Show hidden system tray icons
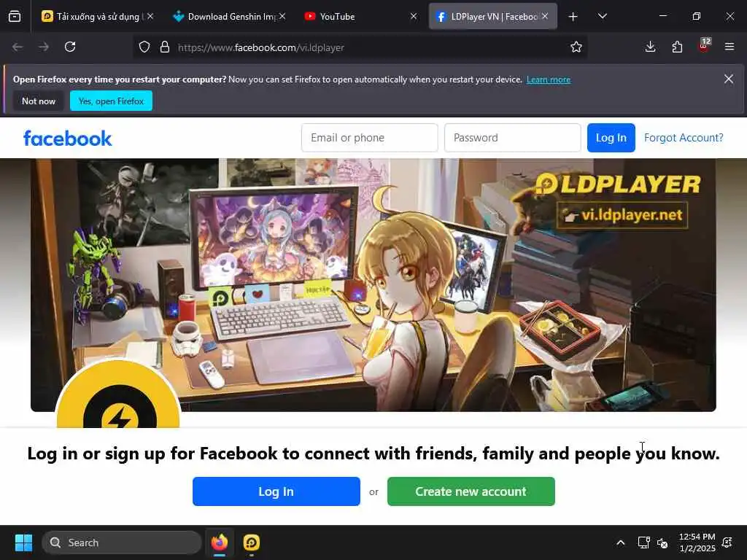Screen dimensions: 747x560 click(620, 542)
